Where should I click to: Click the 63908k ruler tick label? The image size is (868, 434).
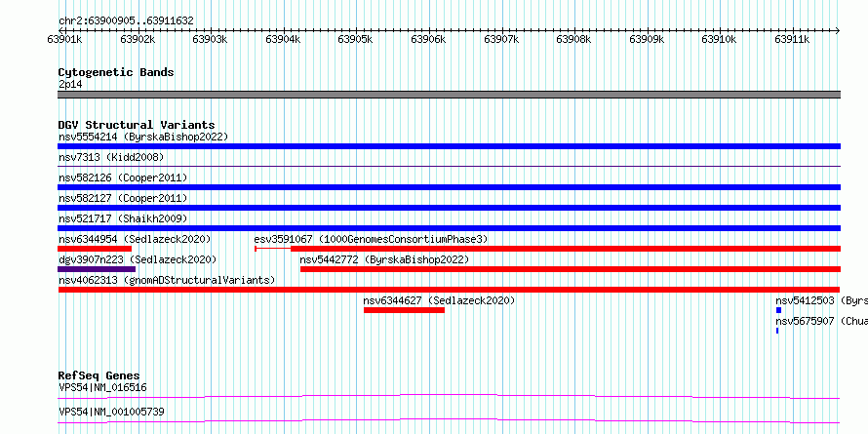pos(574,39)
